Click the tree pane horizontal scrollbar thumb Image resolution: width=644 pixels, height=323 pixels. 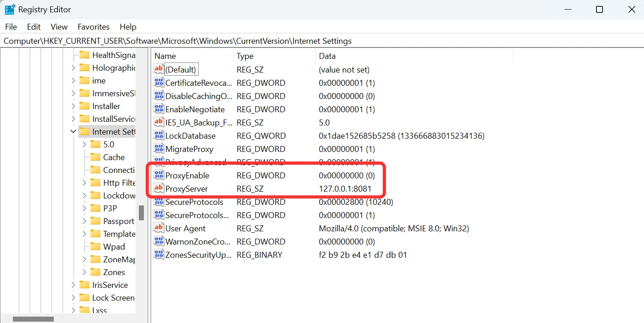coord(33,319)
